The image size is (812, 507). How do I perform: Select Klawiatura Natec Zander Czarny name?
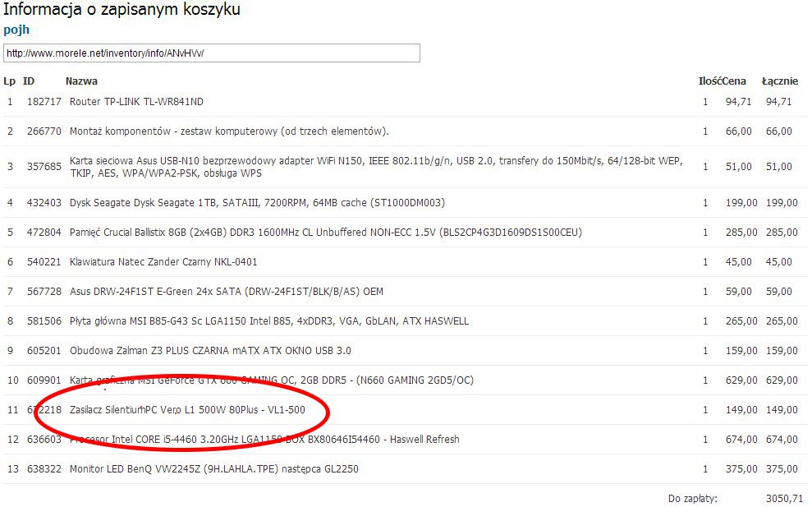163,262
